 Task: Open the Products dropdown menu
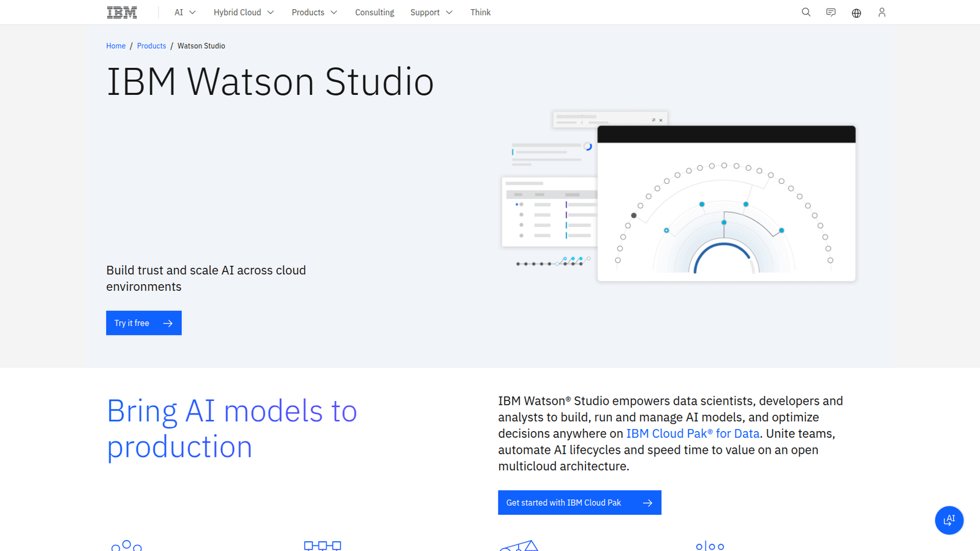[314, 12]
